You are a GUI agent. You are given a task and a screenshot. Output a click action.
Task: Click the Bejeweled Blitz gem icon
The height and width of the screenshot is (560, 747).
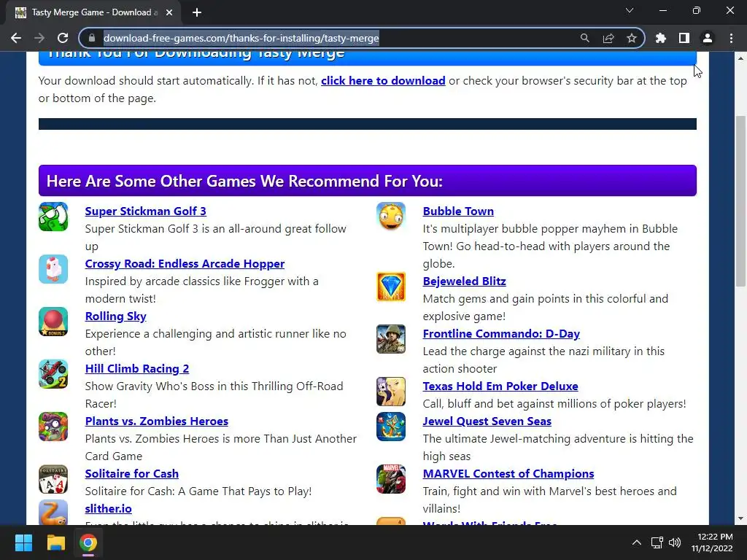(391, 287)
